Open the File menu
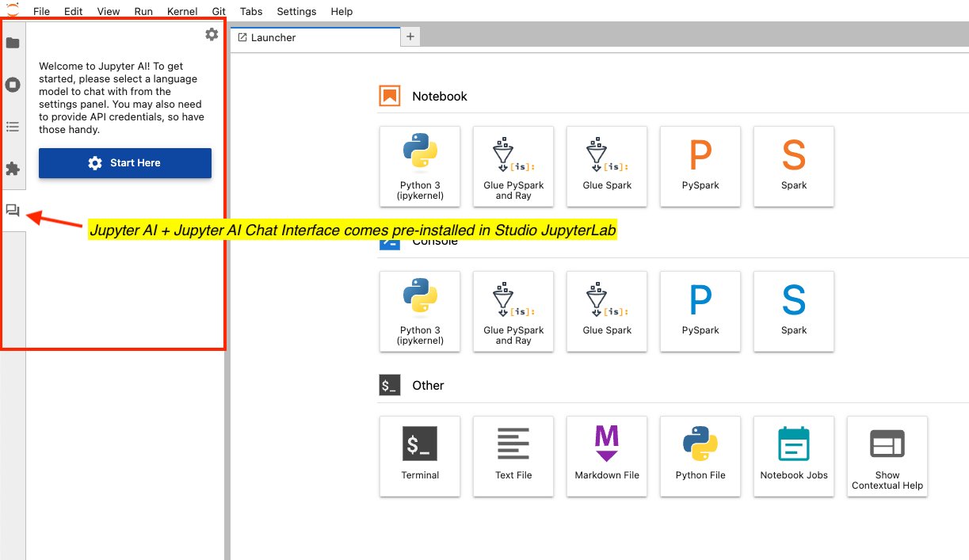Viewport: 969px width, 560px height. pyautogui.click(x=42, y=11)
